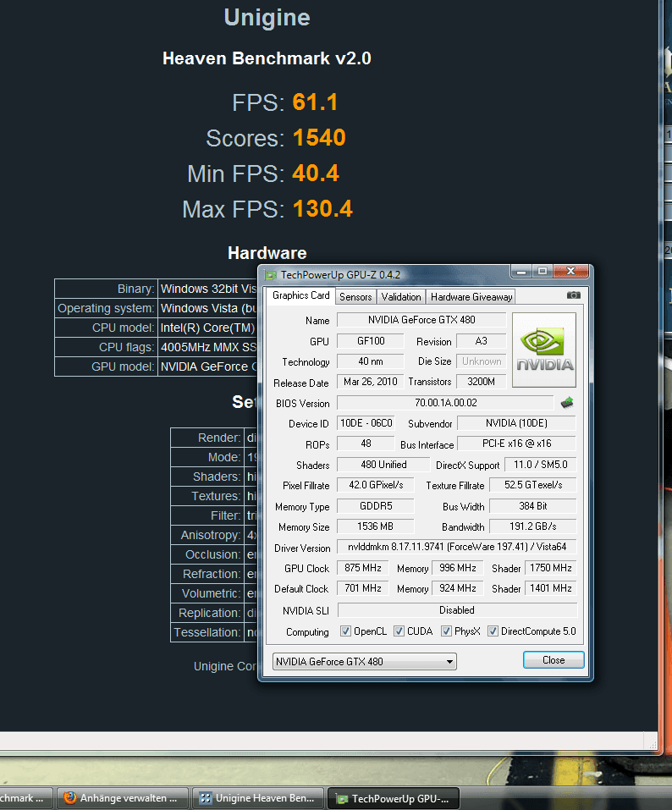Click the GPU Clock Memory value 996 MHz
672x810 pixels.
(x=458, y=568)
